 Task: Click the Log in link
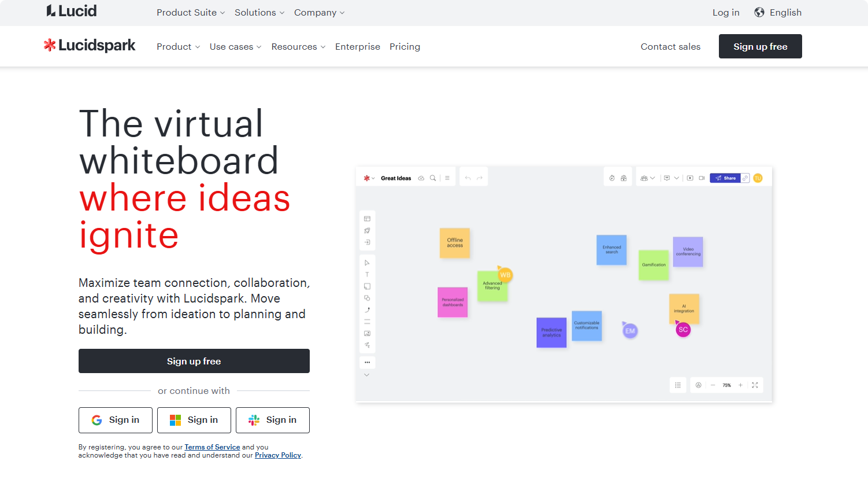tap(726, 12)
